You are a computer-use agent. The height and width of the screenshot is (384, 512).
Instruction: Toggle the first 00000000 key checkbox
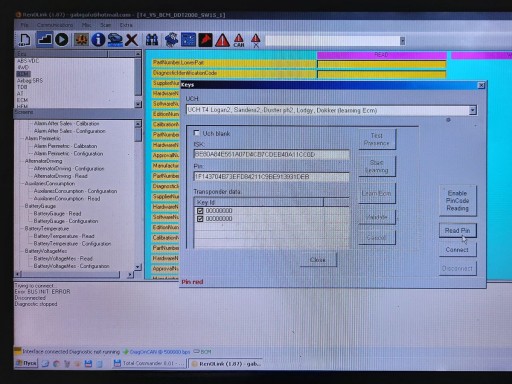point(200,211)
